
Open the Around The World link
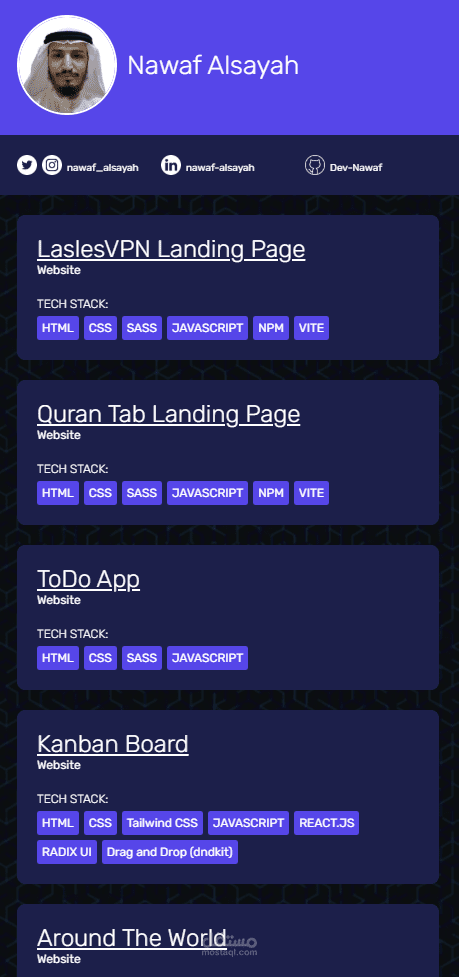point(131,938)
